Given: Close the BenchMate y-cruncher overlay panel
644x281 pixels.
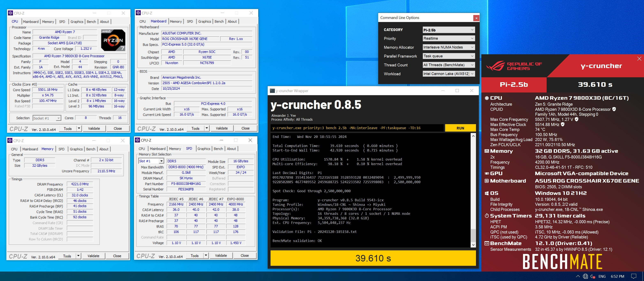Looking at the screenshot, I should (x=639, y=59).
